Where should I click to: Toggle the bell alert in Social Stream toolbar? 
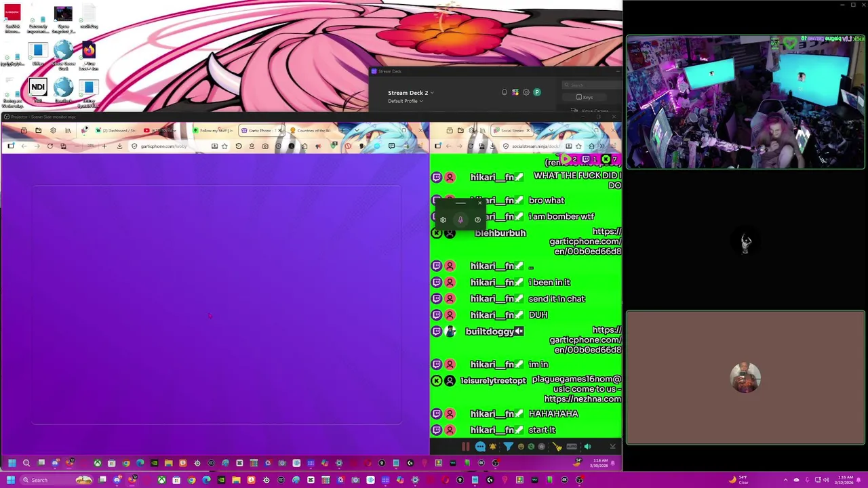pyautogui.click(x=493, y=447)
